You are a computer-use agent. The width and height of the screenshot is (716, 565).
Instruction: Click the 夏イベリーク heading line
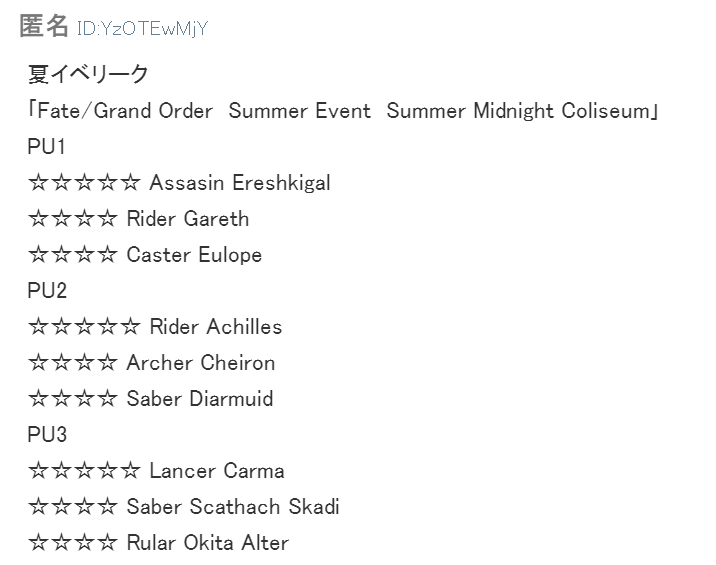tap(88, 74)
